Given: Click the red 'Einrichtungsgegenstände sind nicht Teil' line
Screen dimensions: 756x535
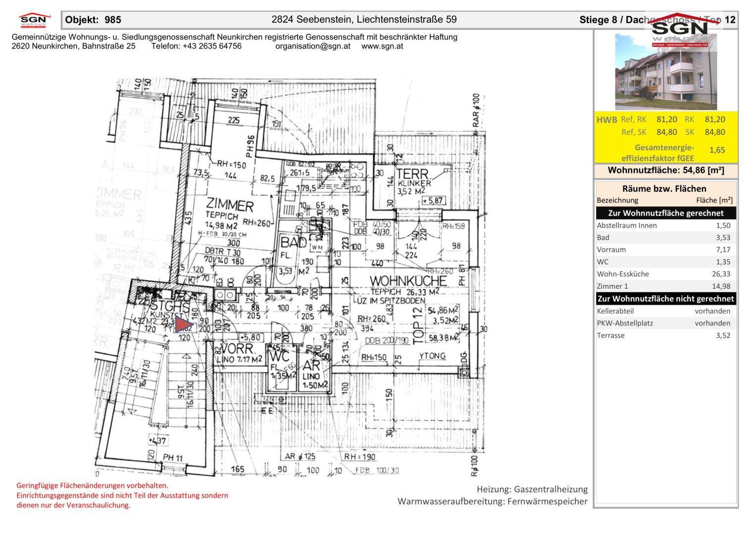Looking at the screenshot, I should click(122, 495).
